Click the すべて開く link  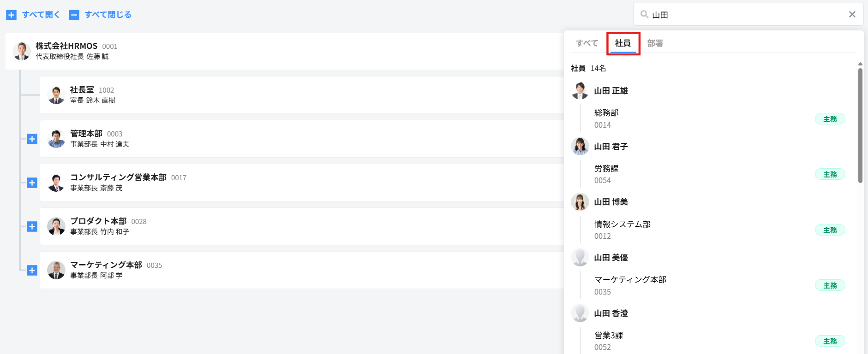pyautogui.click(x=41, y=15)
